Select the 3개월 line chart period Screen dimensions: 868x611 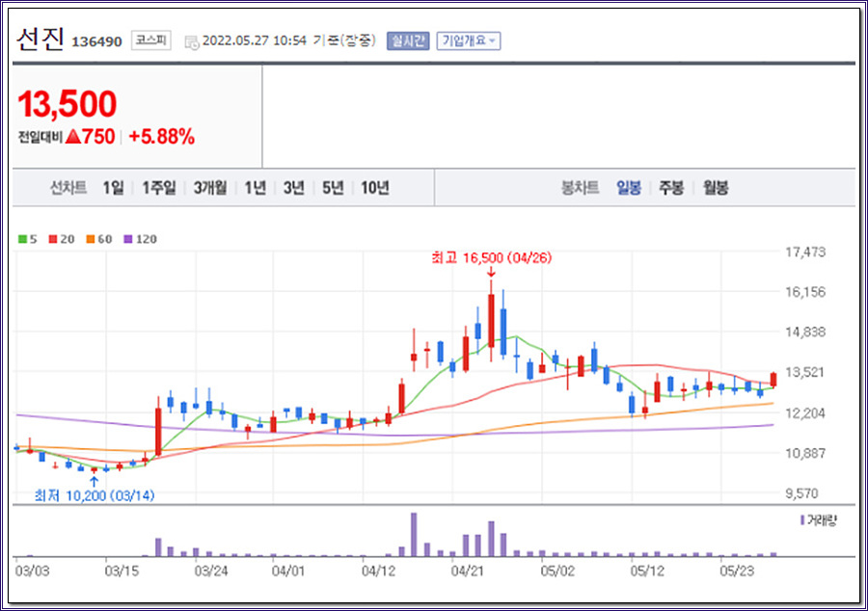(x=210, y=188)
